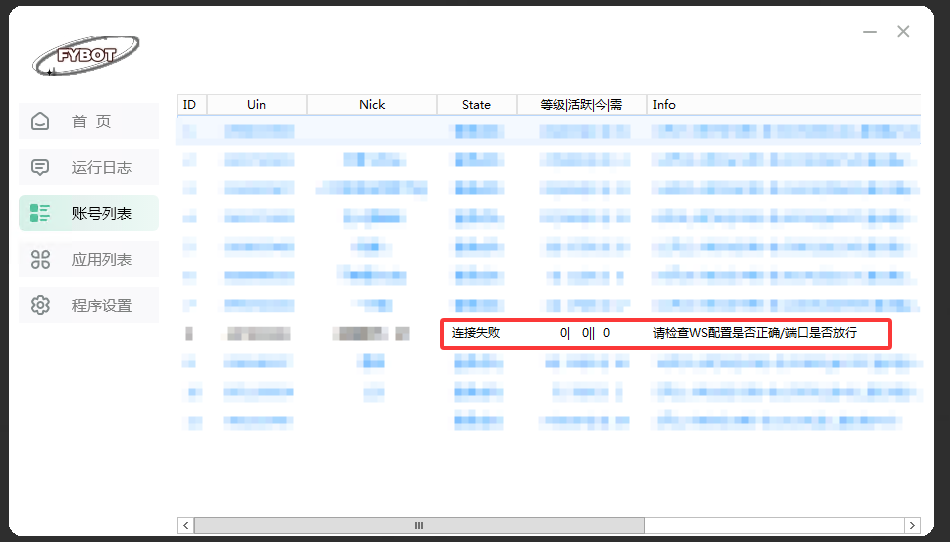Viewport: 950px width, 542px height.
Task: Click the 等级|活跃|今|需 column header
Action: pyautogui.click(x=581, y=104)
